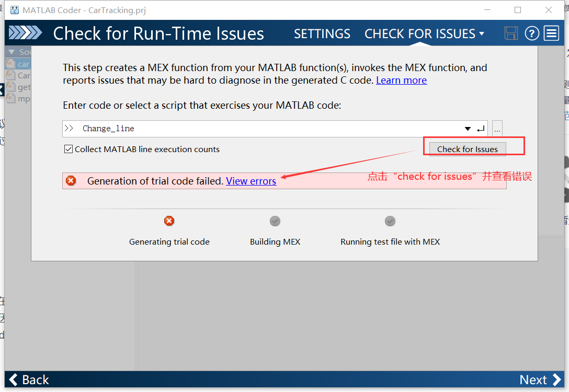Proceed with the Next button
569x392 pixels.
pyautogui.click(x=540, y=379)
